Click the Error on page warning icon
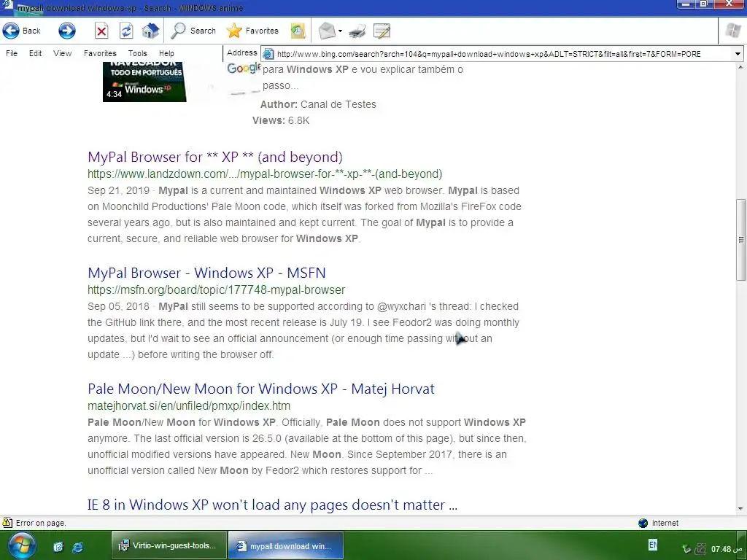Image resolution: width=747 pixels, height=560 pixels. 7,522
